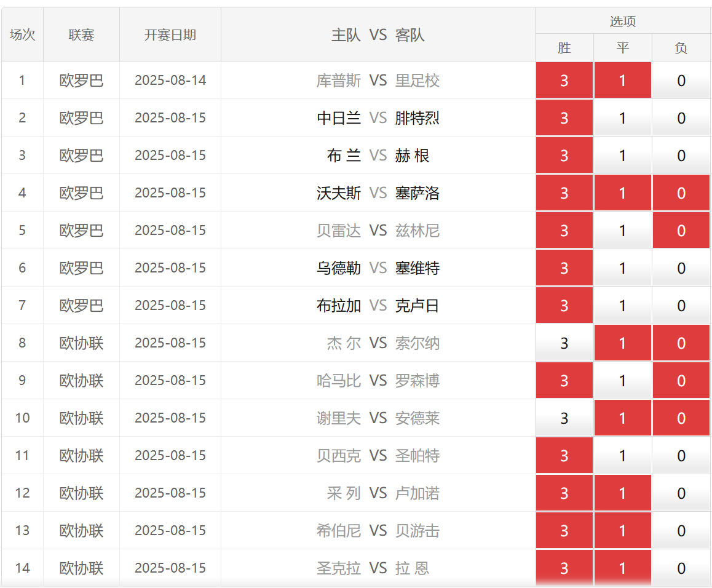The image size is (712, 588).
Task: Select draw option 1 for 乌德勒 VS 塞维特
Action: pyautogui.click(x=623, y=268)
